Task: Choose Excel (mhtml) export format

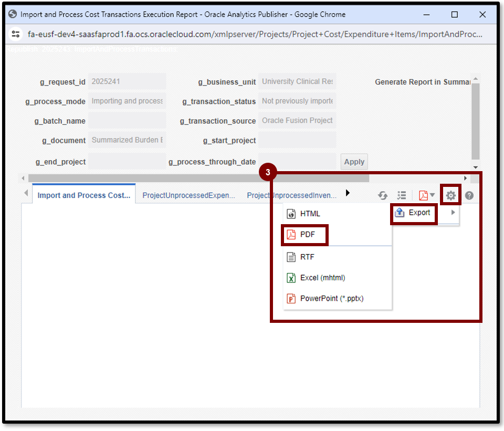Action: [338, 278]
